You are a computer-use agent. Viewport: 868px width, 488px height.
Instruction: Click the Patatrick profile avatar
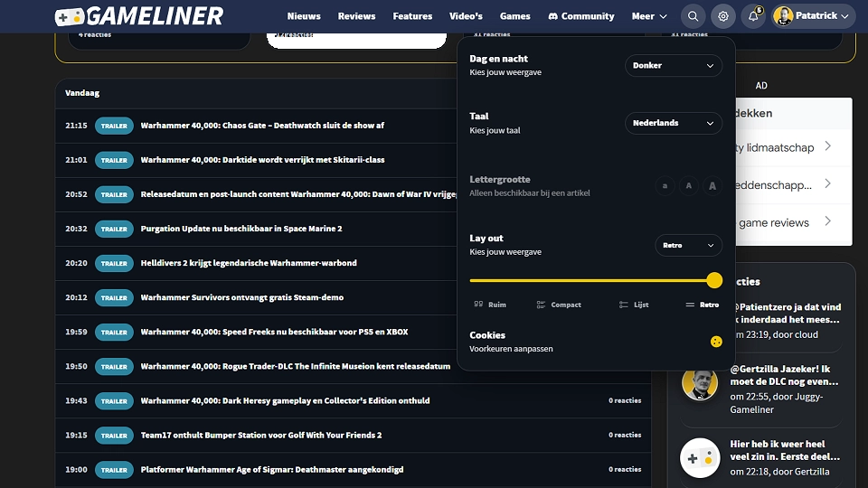pyautogui.click(x=783, y=16)
